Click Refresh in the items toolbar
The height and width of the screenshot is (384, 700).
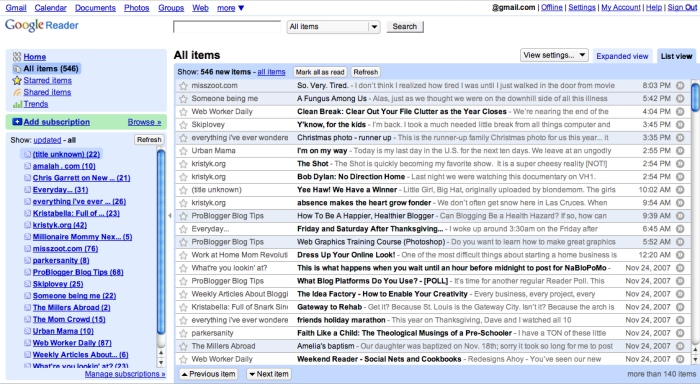[365, 72]
